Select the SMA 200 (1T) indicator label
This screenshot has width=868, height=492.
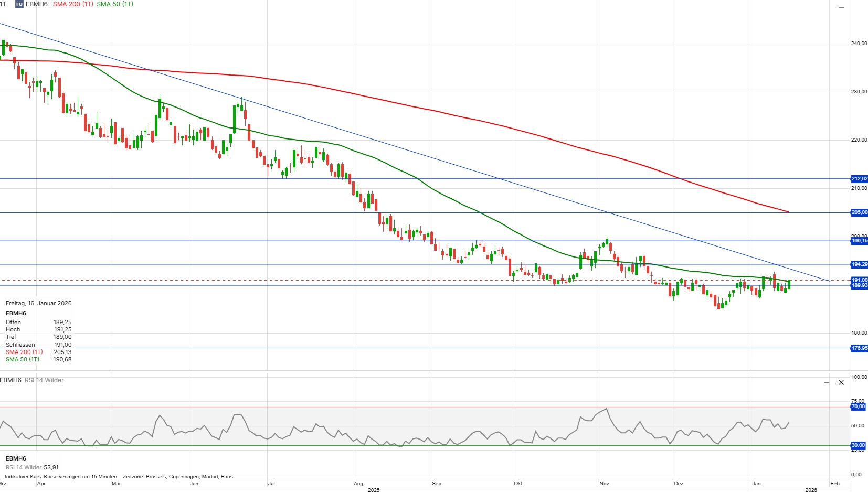(x=73, y=4)
